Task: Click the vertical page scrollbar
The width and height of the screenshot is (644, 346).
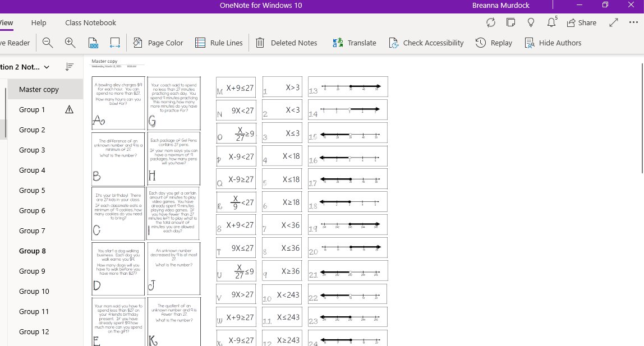Action: click(642, 118)
